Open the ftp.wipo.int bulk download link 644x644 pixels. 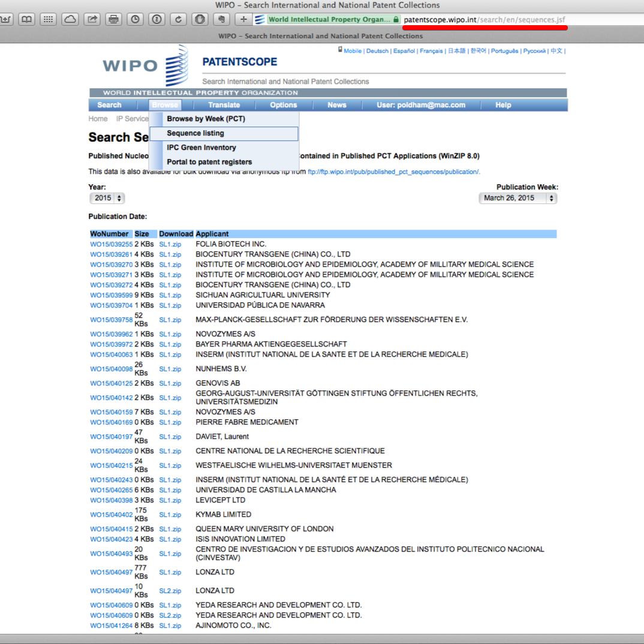coord(393,171)
